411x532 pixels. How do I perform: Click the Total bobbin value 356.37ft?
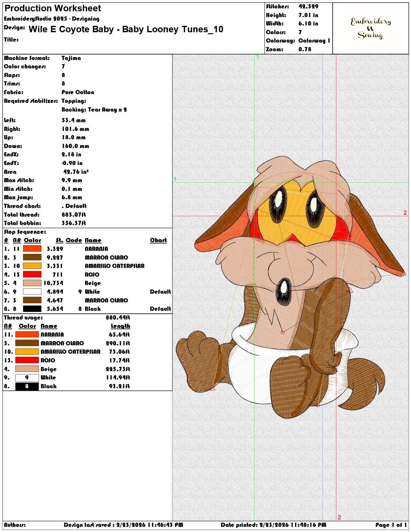point(74,223)
